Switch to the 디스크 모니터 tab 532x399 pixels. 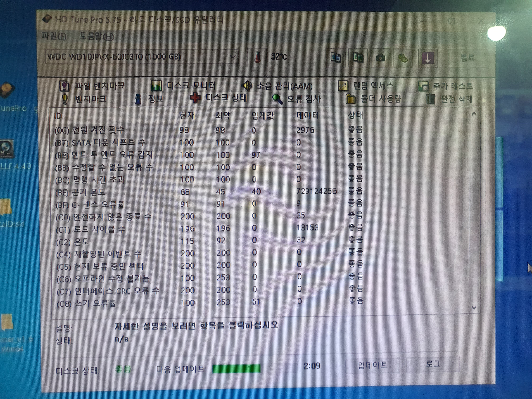click(x=183, y=86)
